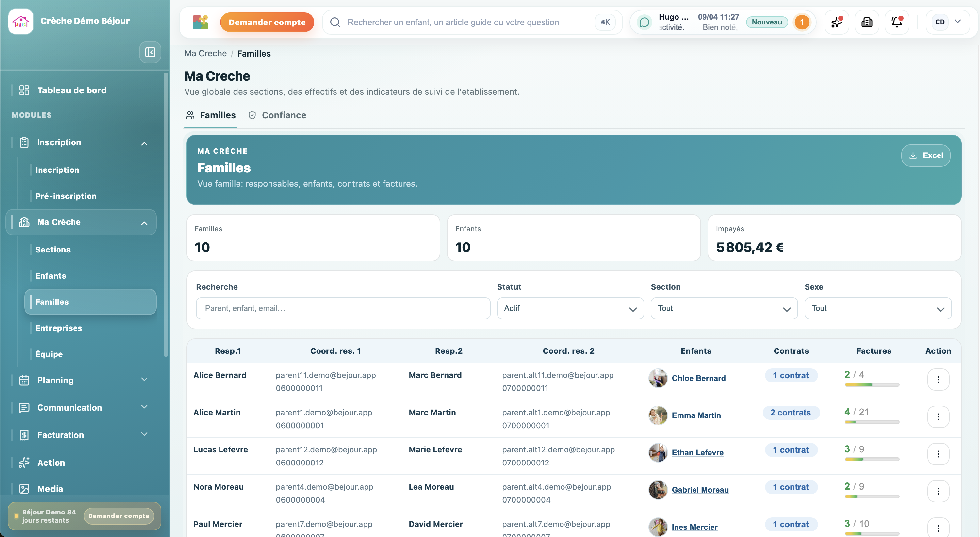This screenshot has width=980, height=537.
Task: Open the Facturation module icon
Action: 24,435
